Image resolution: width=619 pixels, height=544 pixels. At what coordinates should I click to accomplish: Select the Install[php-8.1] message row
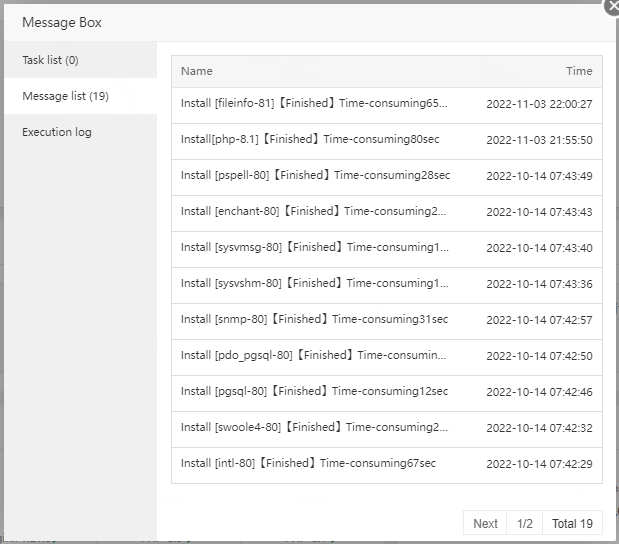pyautogui.click(x=310, y=139)
